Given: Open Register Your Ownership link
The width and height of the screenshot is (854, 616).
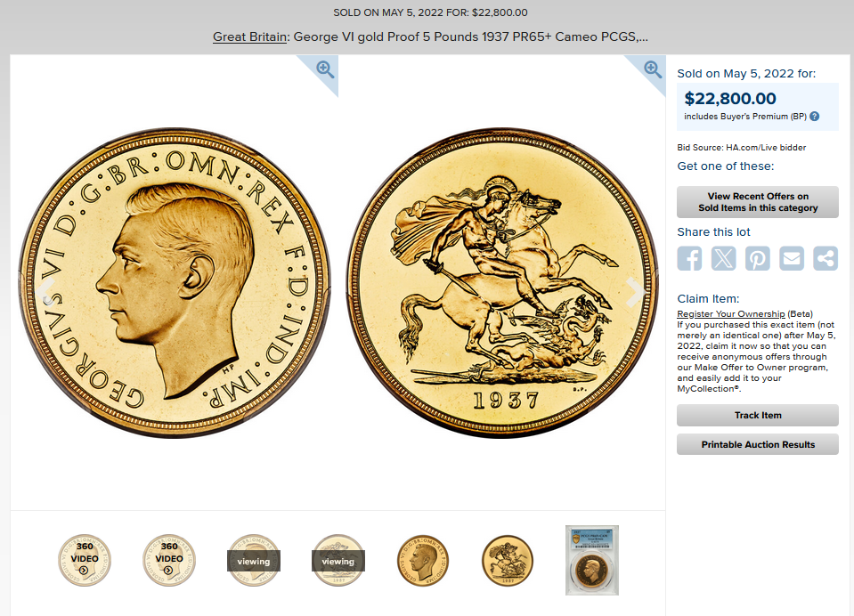Looking at the screenshot, I should tap(731, 313).
